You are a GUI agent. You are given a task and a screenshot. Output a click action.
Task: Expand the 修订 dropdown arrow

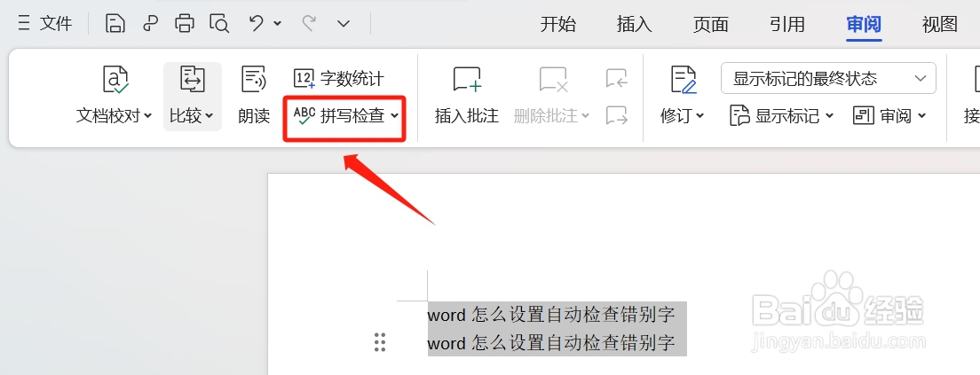point(700,115)
